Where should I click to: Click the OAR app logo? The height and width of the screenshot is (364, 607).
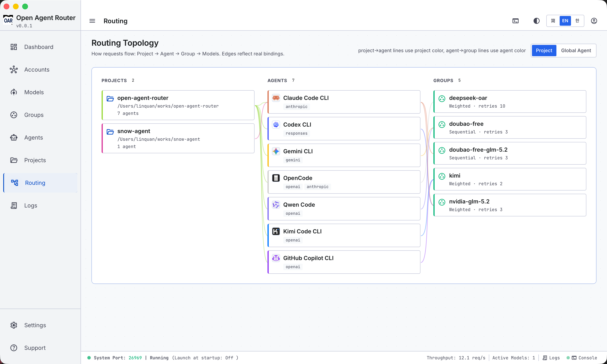coord(8,20)
